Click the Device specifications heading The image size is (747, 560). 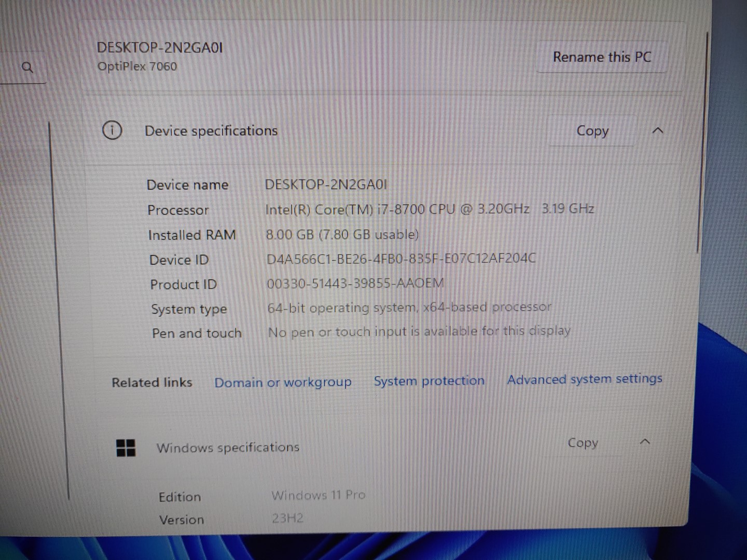click(x=211, y=131)
